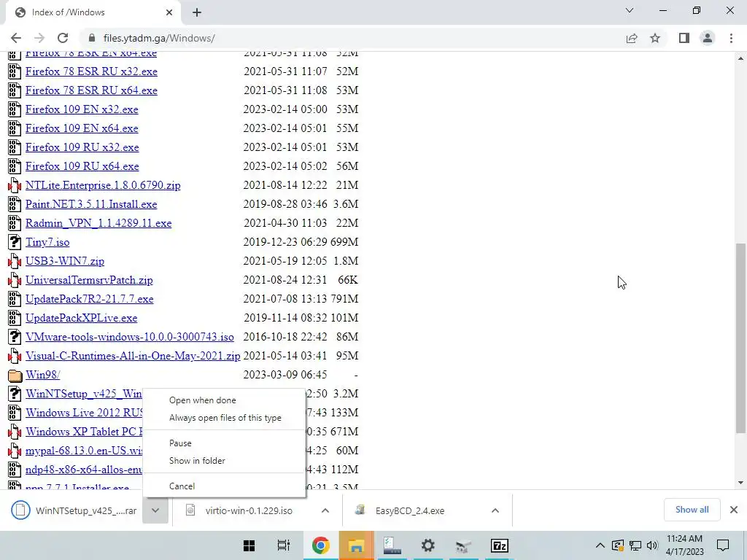Click the unknown-file icon beside Tiny7.iso
This screenshot has height=560, width=747.
tap(15, 242)
